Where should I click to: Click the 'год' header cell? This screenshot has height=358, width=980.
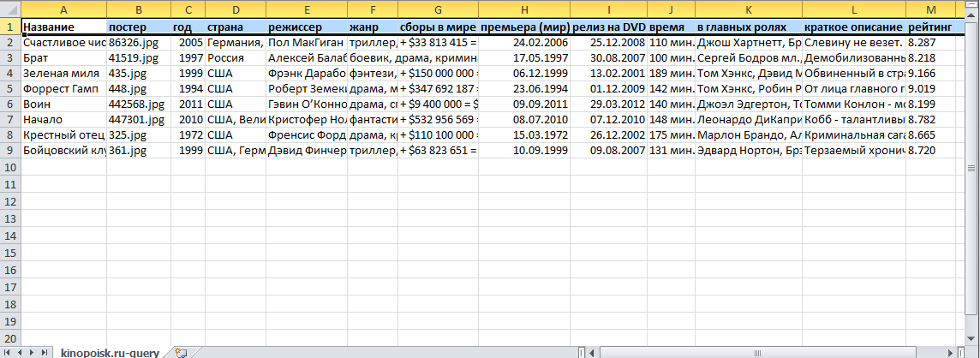188,27
